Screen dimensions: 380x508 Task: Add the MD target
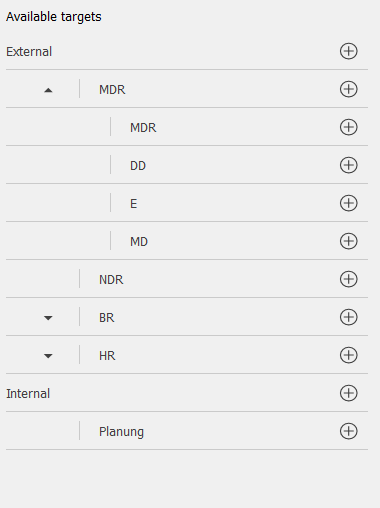tap(349, 241)
